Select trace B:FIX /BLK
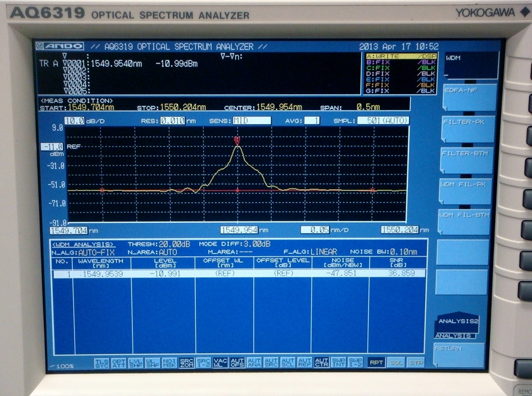 (x=401, y=62)
